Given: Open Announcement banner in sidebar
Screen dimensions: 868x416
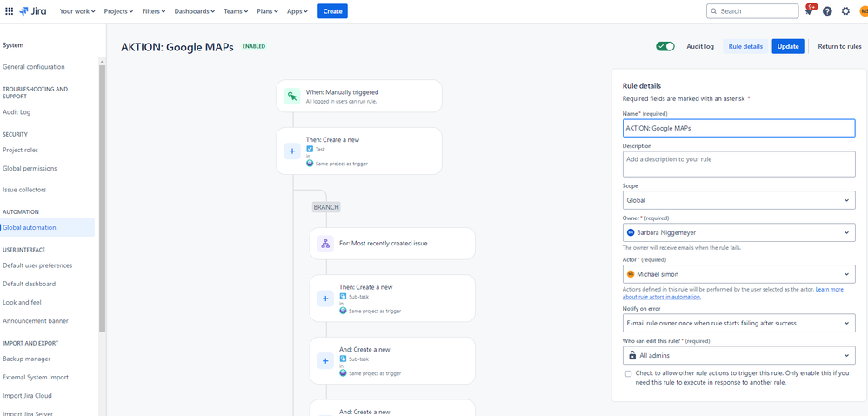Looking at the screenshot, I should (36, 321).
